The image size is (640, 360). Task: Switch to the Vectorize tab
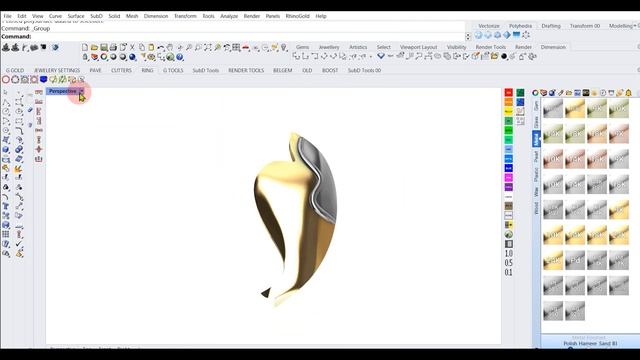[489, 26]
